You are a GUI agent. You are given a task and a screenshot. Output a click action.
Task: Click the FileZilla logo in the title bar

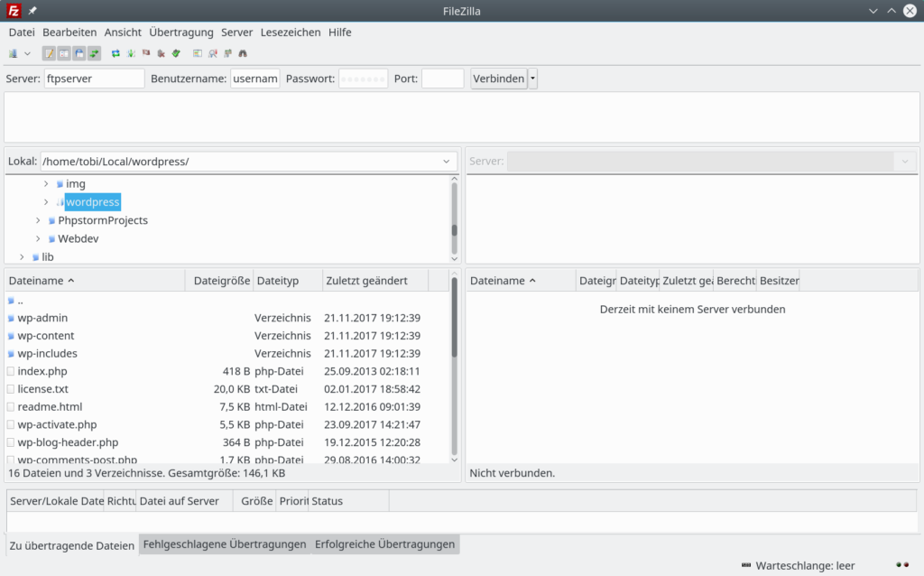pyautogui.click(x=14, y=11)
